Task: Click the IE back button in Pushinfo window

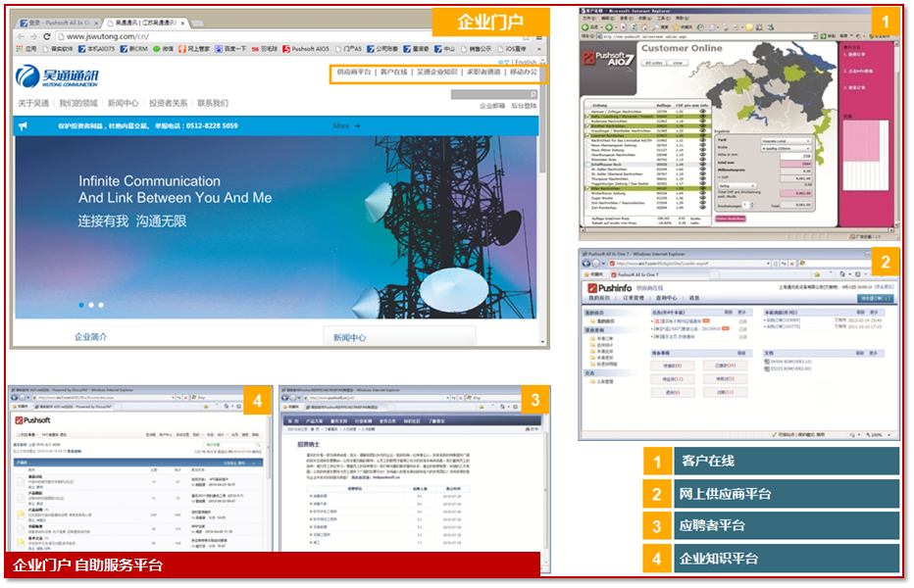Action: [586, 264]
